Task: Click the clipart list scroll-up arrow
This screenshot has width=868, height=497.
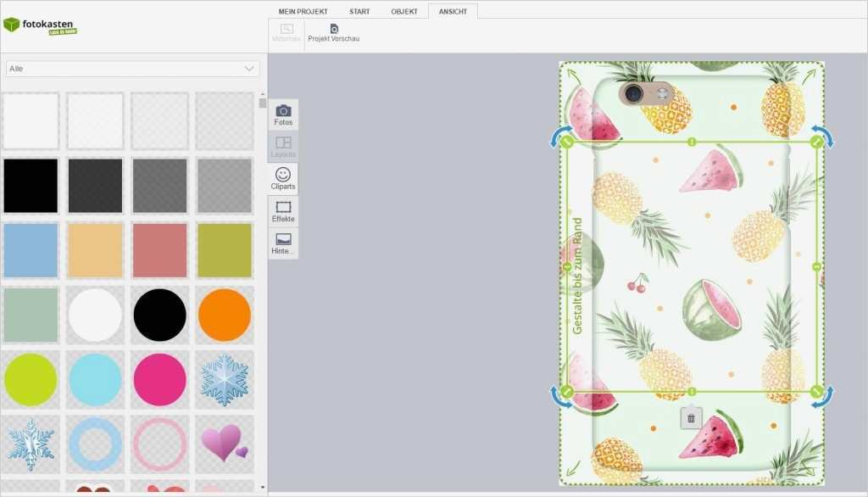Action: (263, 94)
